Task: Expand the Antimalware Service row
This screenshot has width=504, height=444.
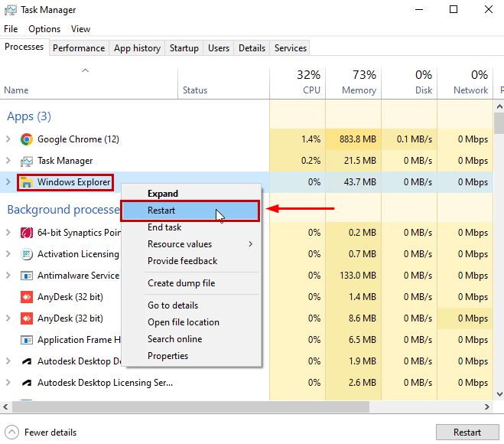Action: pyautogui.click(x=8, y=276)
